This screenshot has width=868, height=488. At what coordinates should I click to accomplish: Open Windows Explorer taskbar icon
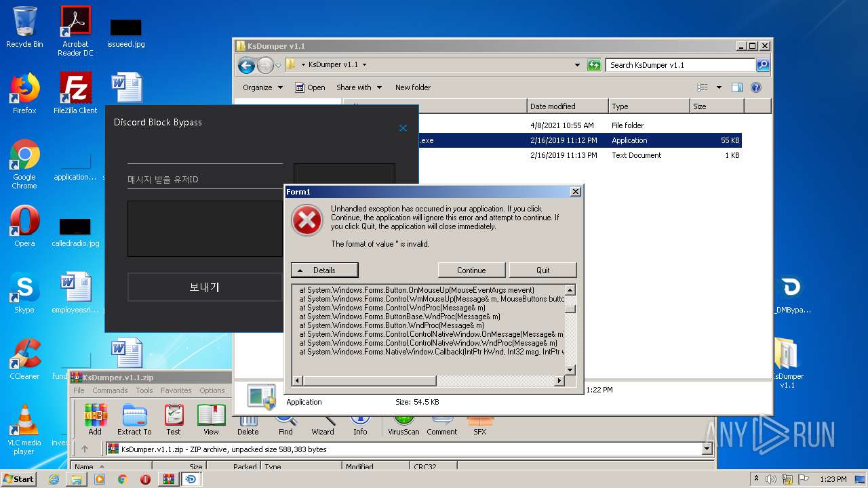(x=77, y=479)
